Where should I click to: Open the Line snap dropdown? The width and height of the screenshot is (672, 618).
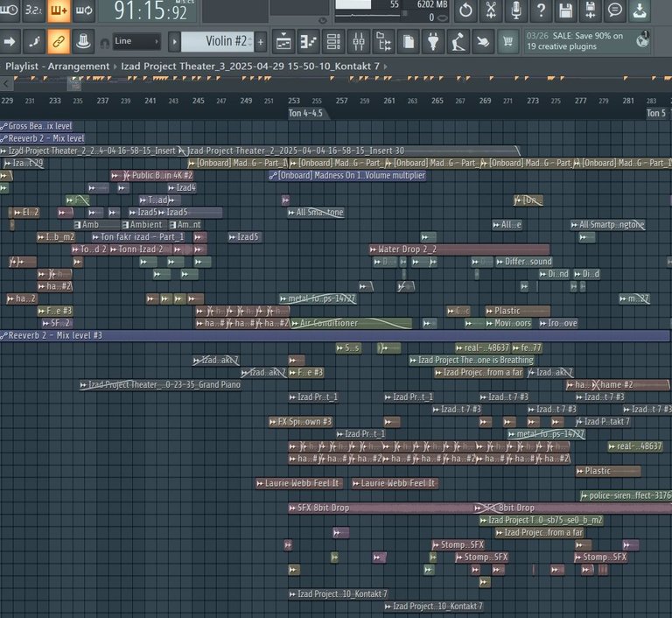tap(136, 42)
